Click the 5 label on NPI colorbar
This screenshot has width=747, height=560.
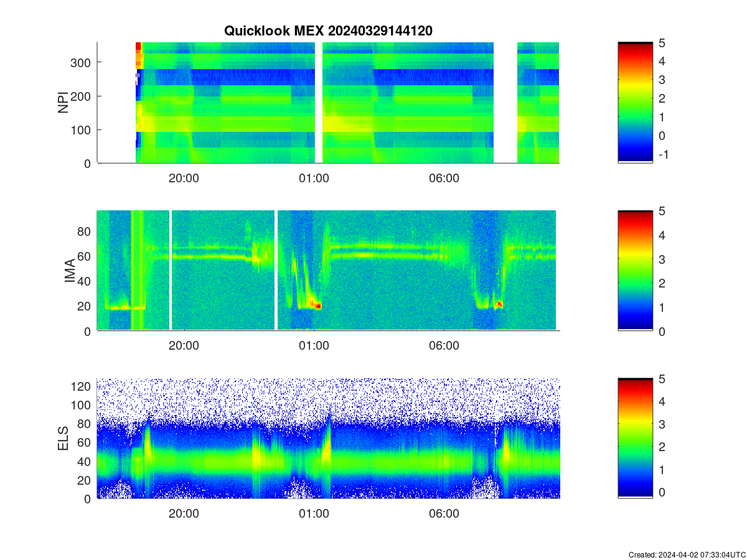pos(662,42)
